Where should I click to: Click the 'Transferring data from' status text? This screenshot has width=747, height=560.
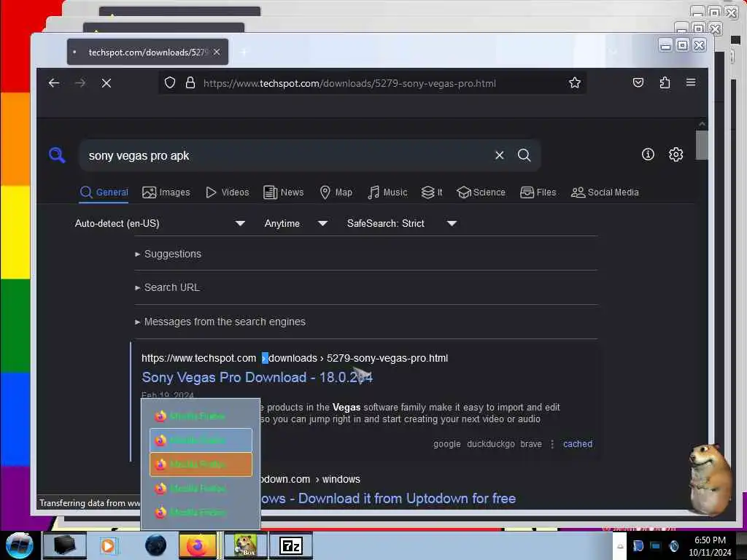pyautogui.click(x=90, y=503)
